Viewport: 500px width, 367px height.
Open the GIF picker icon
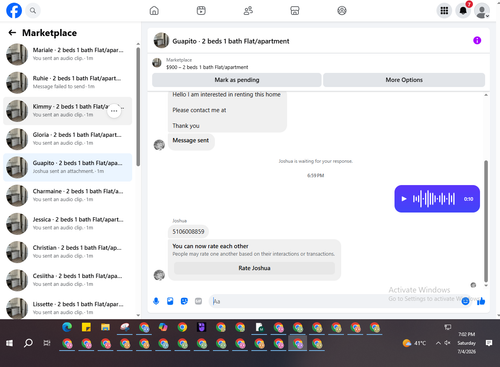pyautogui.click(x=198, y=301)
